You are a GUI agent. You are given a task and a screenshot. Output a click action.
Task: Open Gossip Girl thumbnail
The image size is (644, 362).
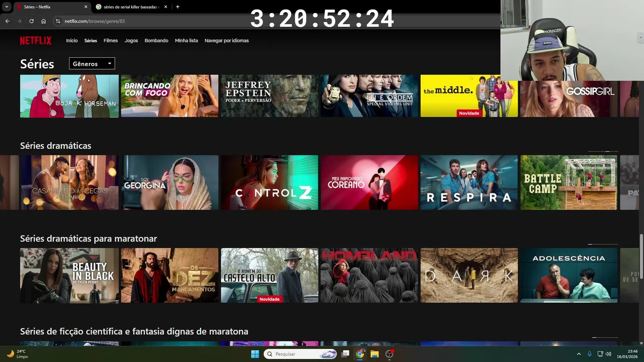click(569, 99)
